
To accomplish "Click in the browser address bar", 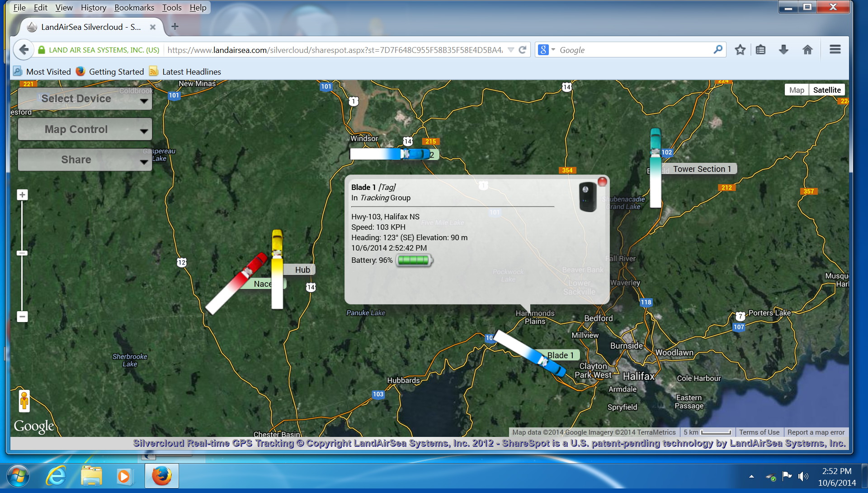I will click(335, 50).
